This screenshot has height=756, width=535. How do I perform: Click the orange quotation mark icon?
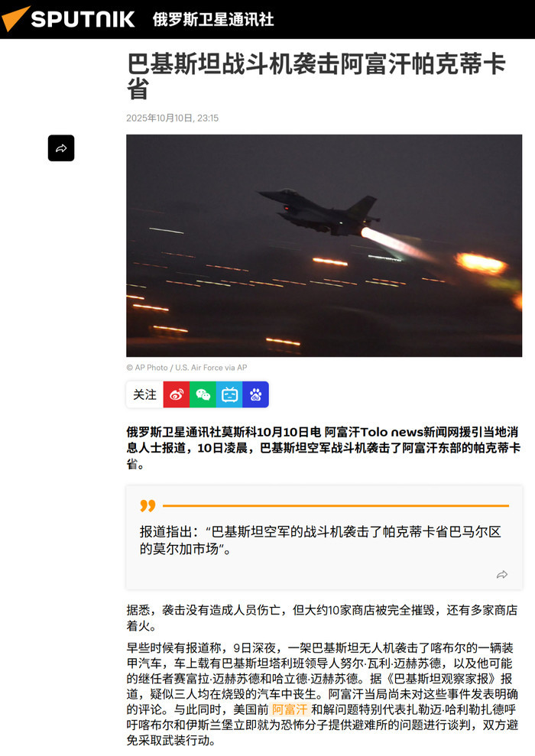point(148,505)
